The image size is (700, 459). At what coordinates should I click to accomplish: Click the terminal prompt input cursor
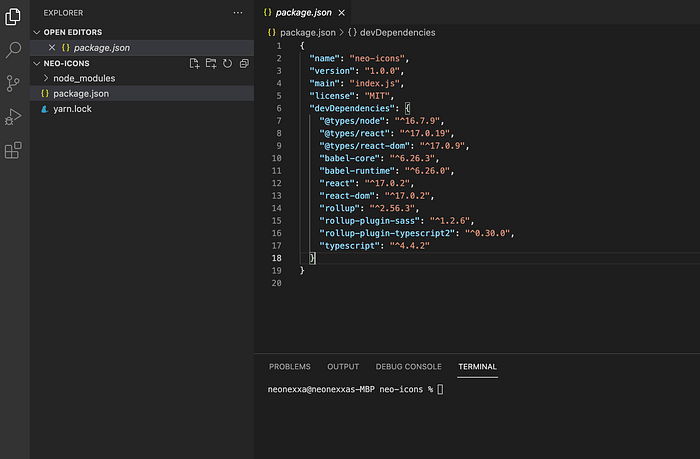tap(440, 389)
